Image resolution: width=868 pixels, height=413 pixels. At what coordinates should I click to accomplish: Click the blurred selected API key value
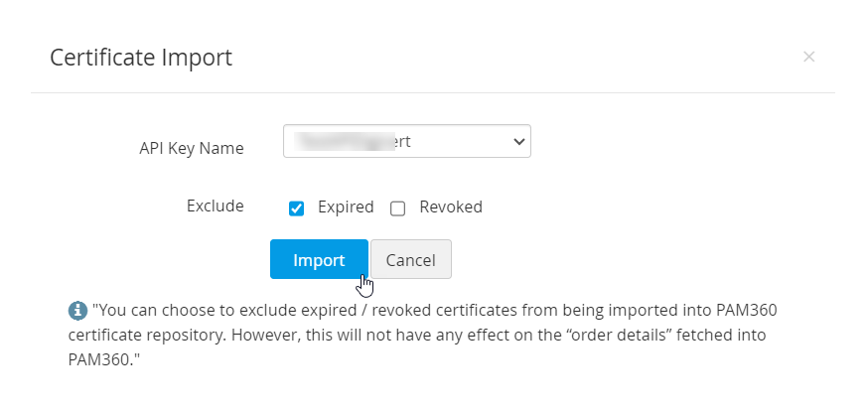[358, 142]
